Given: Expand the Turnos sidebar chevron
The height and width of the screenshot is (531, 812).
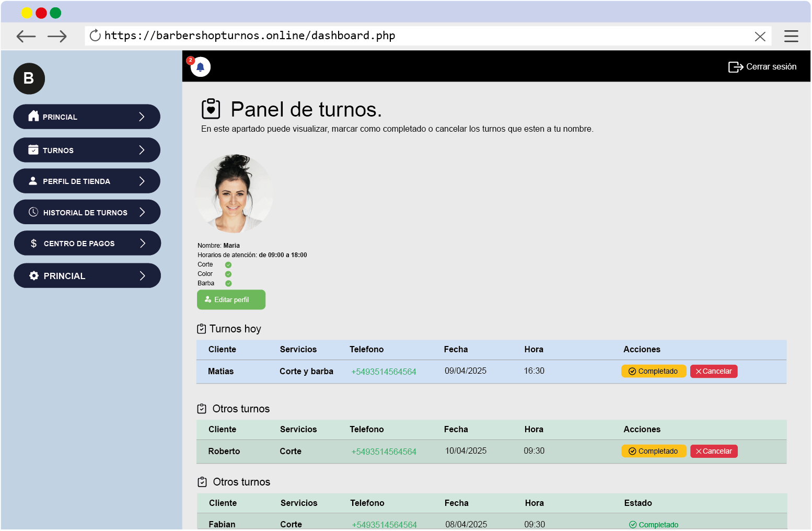Looking at the screenshot, I should click(x=142, y=151).
